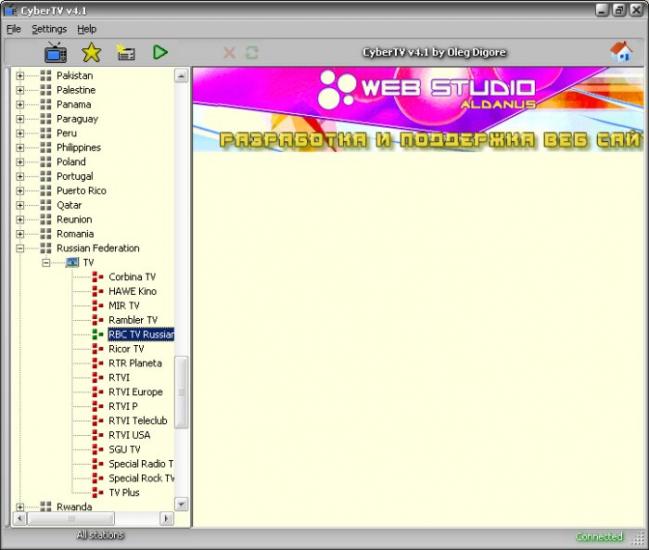Image resolution: width=649 pixels, height=550 pixels.
Task: Select Special Radio TV station
Action: coord(141,464)
